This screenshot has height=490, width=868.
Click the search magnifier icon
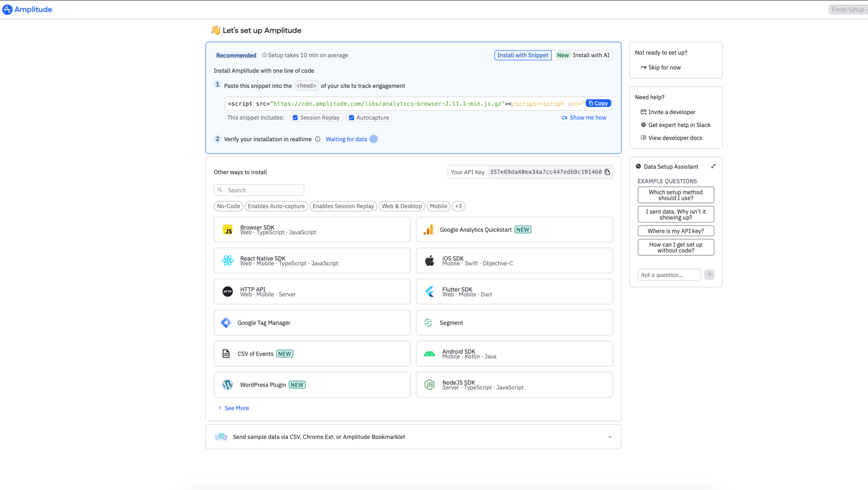pyautogui.click(x=220, y=190)
